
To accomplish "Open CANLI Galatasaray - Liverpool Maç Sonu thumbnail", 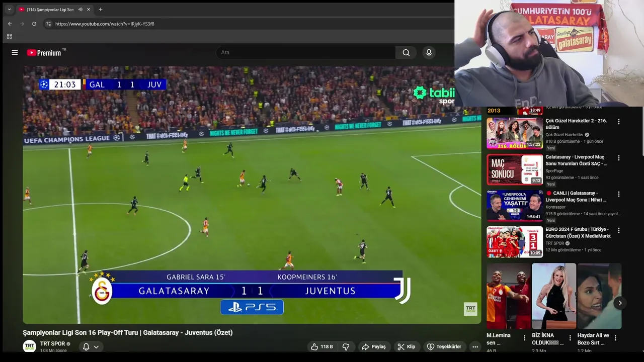I will pyautogui.click(x=514, y=206).
